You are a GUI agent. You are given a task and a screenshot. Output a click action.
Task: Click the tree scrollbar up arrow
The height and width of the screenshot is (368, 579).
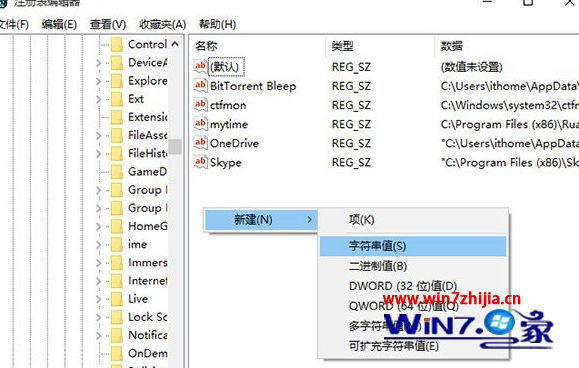click(x=175, y=44)
